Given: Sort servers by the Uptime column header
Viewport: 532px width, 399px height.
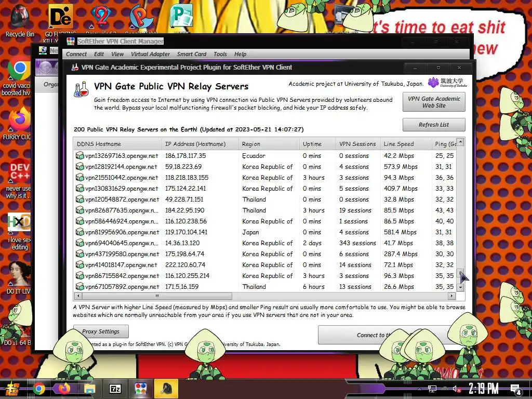Looking at the screenshot, I should (x=317, y=144).
